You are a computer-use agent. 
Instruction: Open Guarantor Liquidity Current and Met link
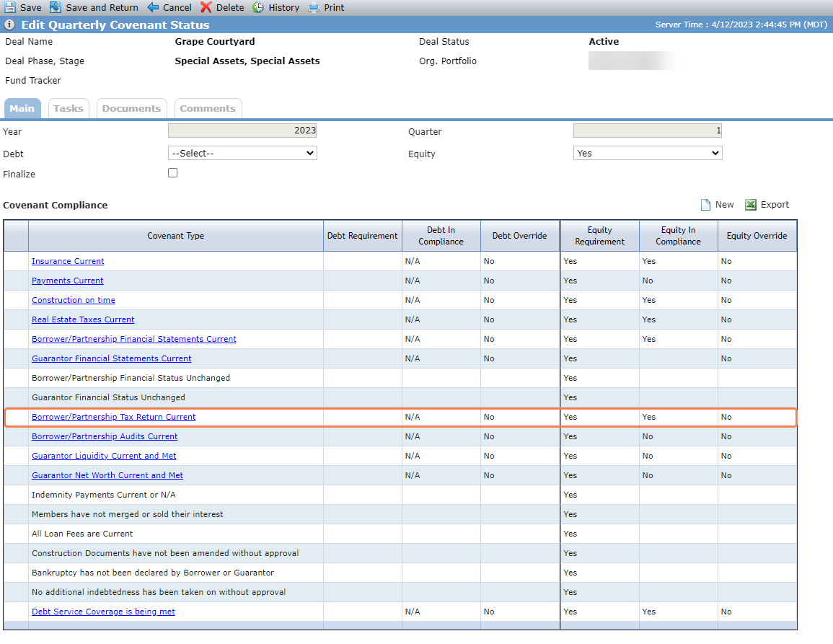(x=104, y=456)
